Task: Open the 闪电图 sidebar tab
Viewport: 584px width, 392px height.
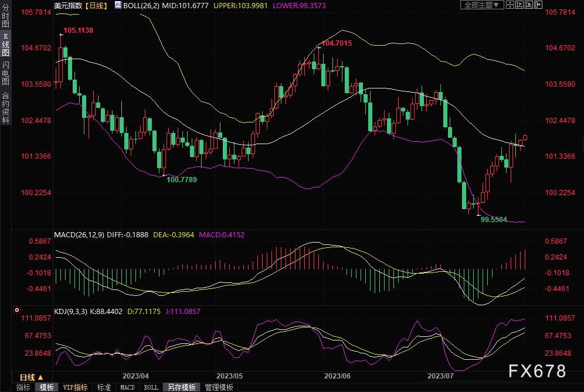Action: pos(5,73)
